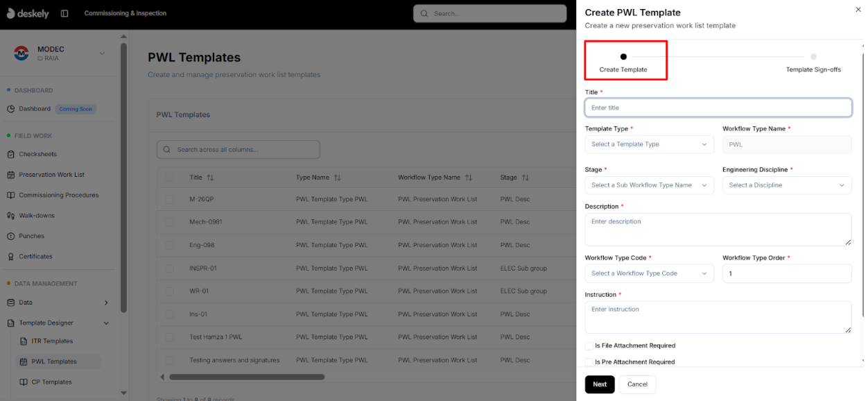The image size is (868, 401).
Task: Click the Enter title input field
Action: click(718, 107)
